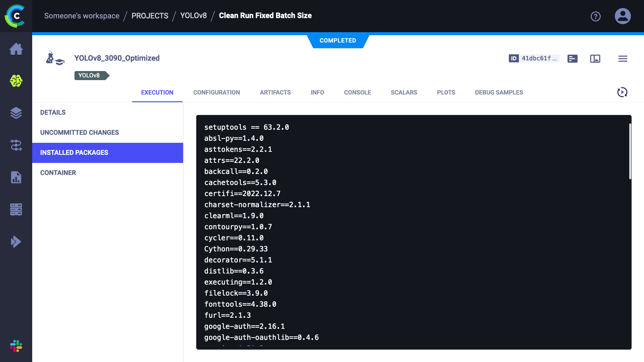The width and height of the screenshot is (644, 362).
Task: Open Datasets layers icon in sidebar
Action: pos(16,113)
